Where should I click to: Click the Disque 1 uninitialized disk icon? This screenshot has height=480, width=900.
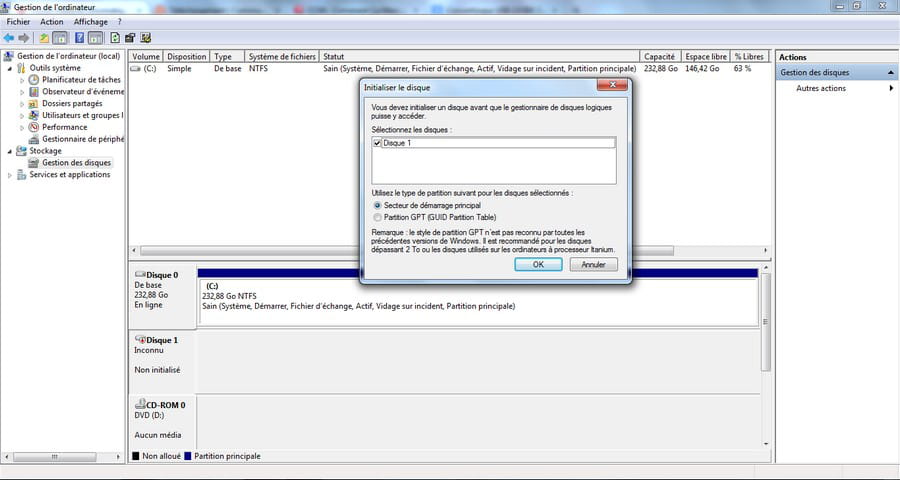click(x=140, y=339)
